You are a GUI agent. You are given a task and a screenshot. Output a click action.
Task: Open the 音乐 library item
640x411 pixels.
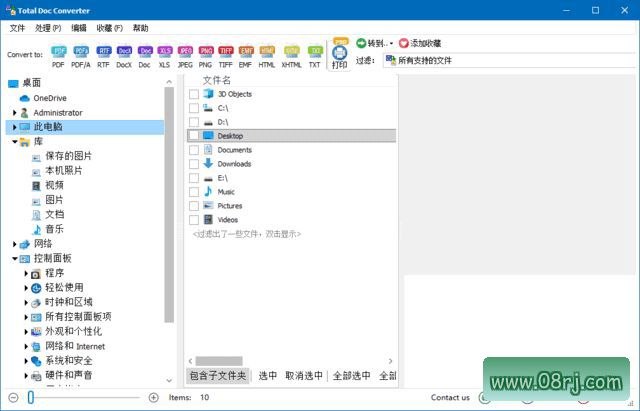tap(54, 229)
